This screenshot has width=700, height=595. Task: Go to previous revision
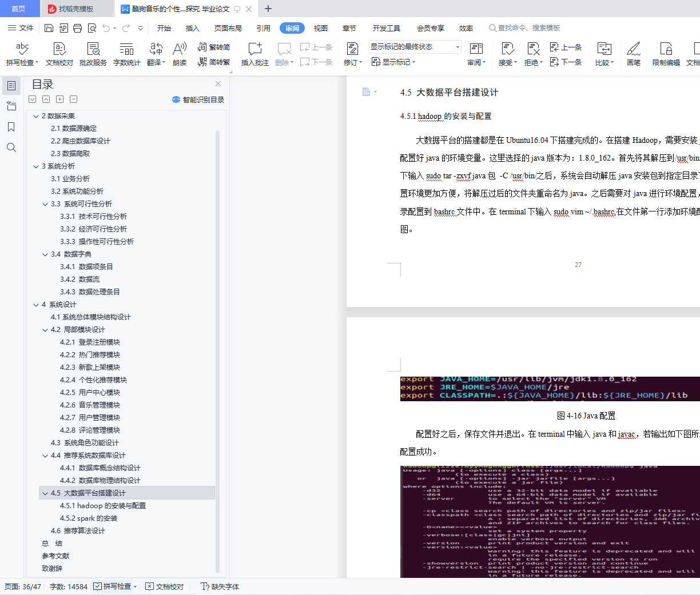coord(566,47)
